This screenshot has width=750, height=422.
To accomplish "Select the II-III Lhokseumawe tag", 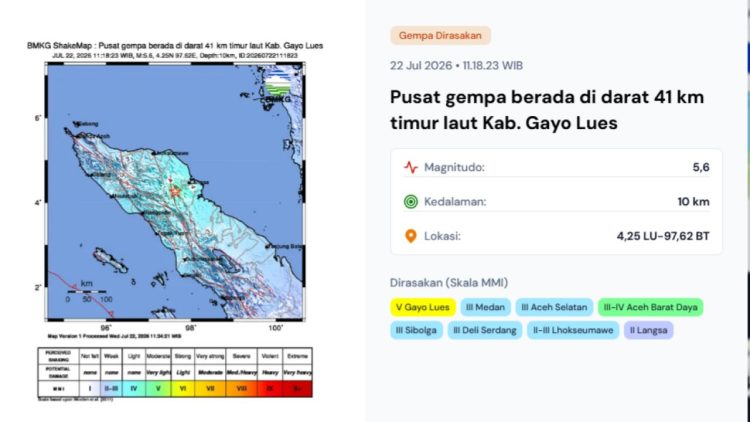I will (x=573, y=330).
